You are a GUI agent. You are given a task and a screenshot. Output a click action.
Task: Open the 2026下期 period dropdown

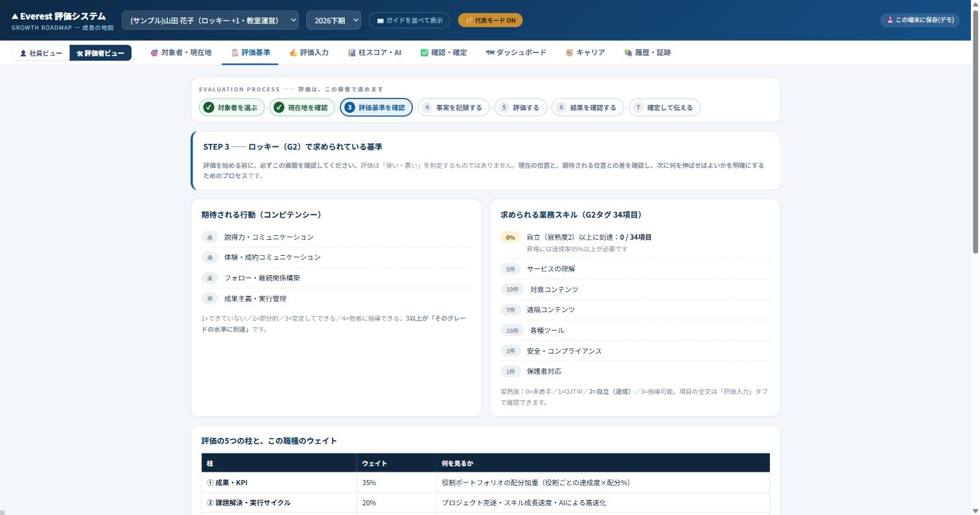333,20
